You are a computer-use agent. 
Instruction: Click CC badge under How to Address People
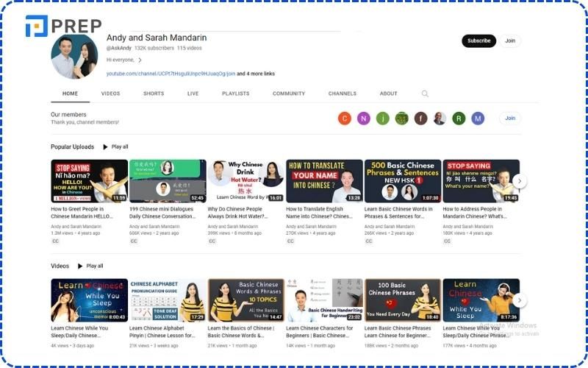pos(447,241)
